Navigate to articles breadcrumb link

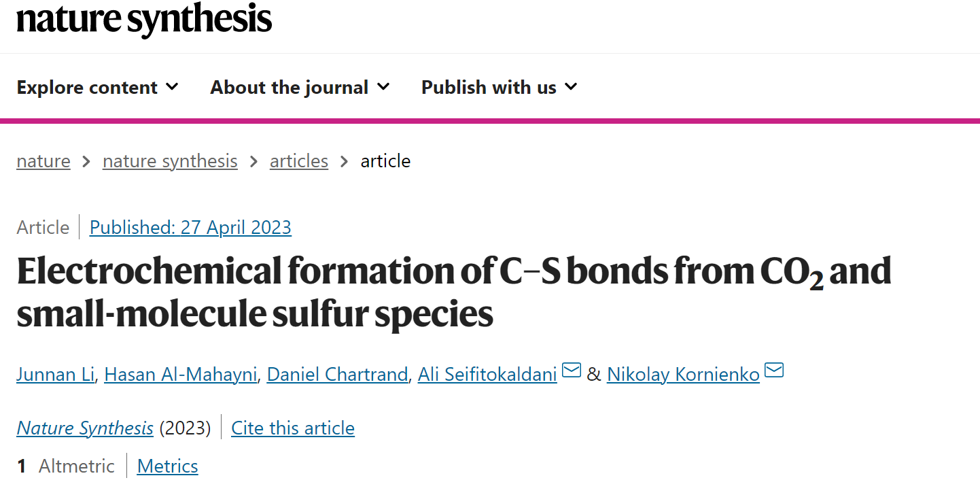point(299,161)
